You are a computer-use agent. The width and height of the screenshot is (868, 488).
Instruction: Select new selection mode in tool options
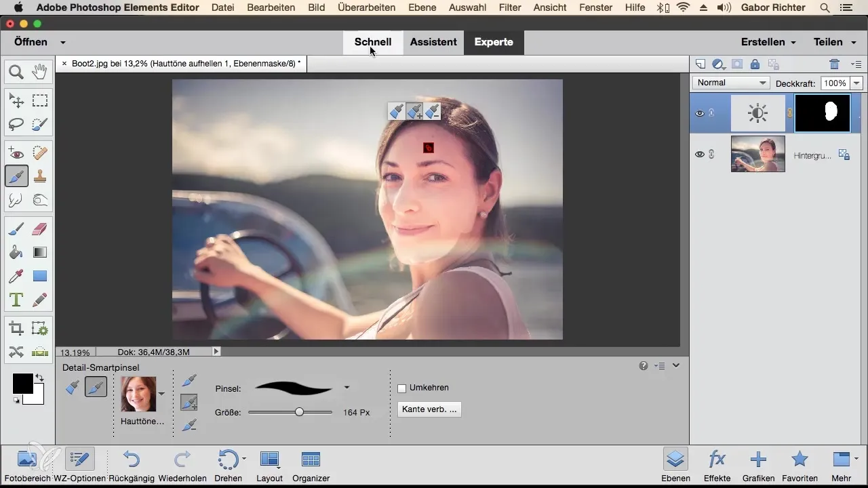pyautogui.click(x=191, y=381)
